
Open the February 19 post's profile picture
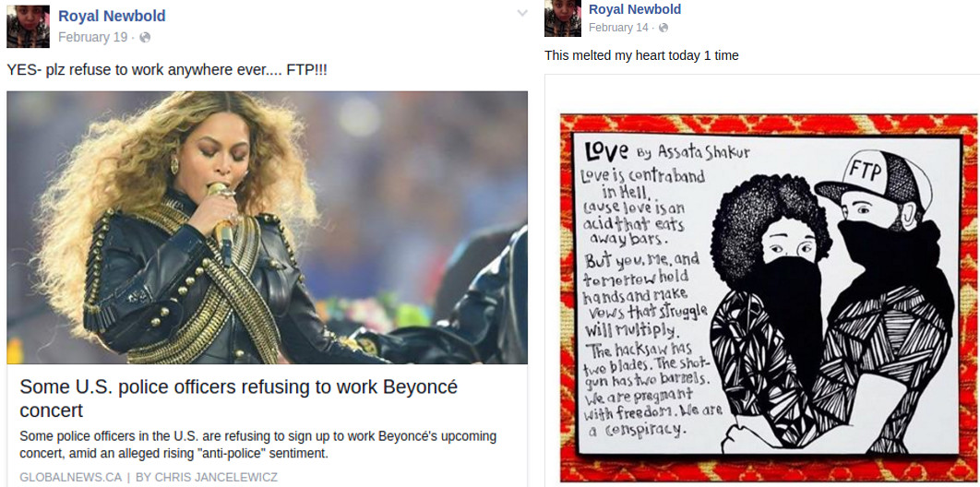pyautogui.click(x=28, y=26)
